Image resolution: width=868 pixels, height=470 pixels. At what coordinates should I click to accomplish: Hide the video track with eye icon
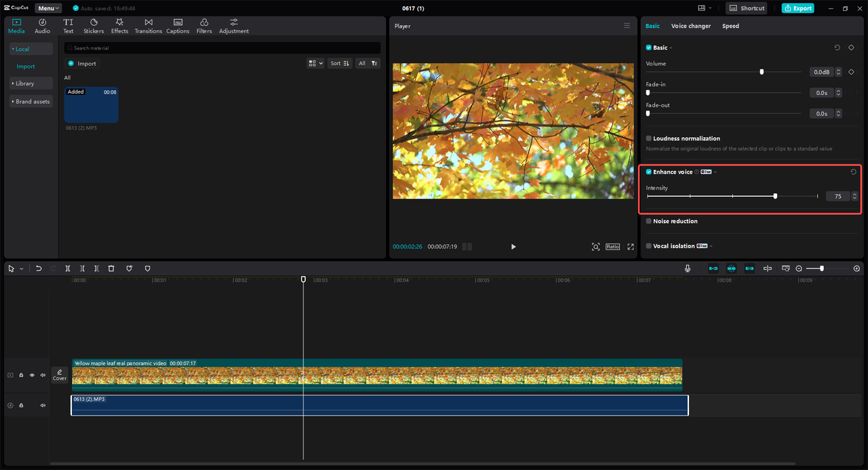point(32,375)
